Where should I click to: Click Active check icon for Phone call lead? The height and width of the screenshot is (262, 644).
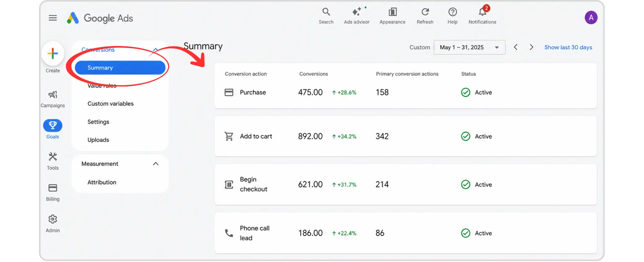(466, 233)
